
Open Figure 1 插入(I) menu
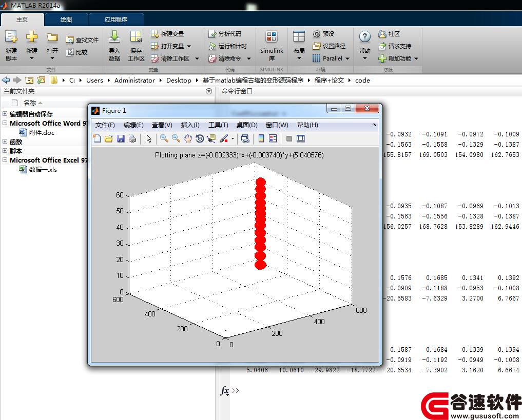point(190,125)
